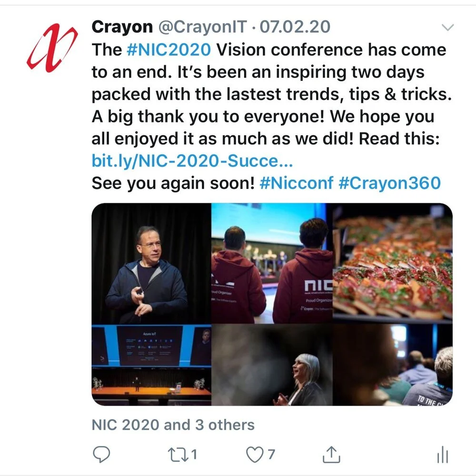
Task: Open the #Nicconf hashtag
Action: 296,183
